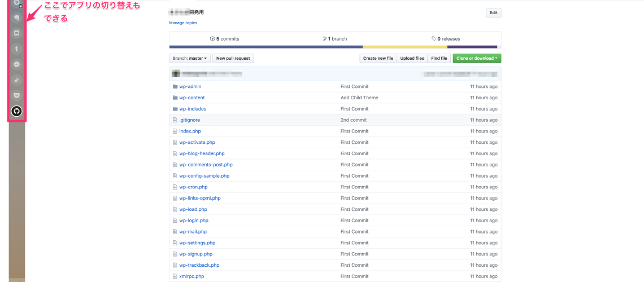Click the file icon beside wp-login.php
Image resolution: width=644 pixels, height=282 pixels.
click(x=175, y=221)
